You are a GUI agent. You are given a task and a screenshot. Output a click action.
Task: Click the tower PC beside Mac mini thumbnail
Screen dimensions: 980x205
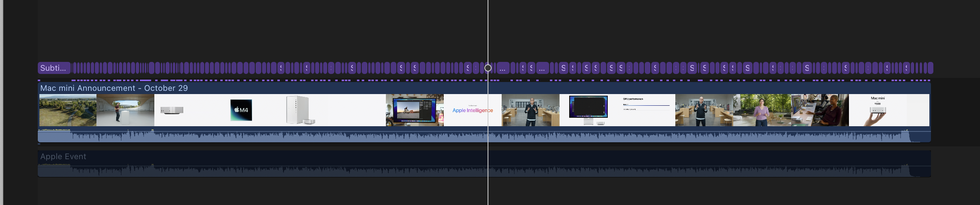coord(299,110)
